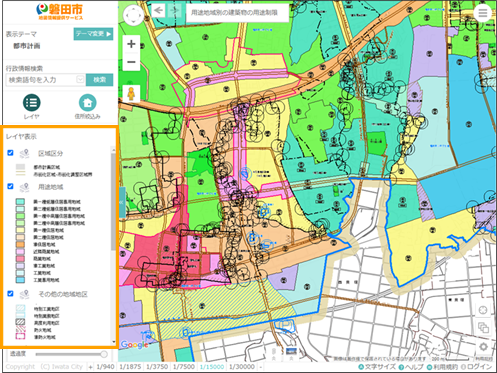
Task: Open the レイヤ layer list icon
Action: coord(32,103)
